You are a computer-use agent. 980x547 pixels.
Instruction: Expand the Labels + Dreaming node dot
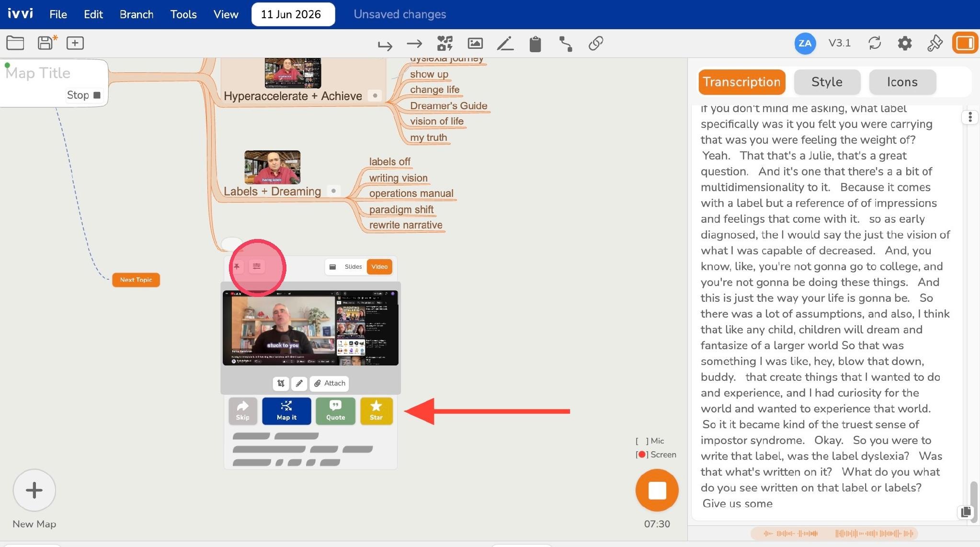[x=333, y=191]
